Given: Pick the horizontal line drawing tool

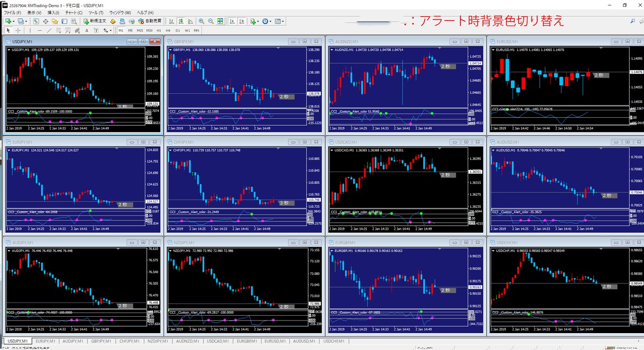Looking at the screenshot, I should tap(40, 31).
